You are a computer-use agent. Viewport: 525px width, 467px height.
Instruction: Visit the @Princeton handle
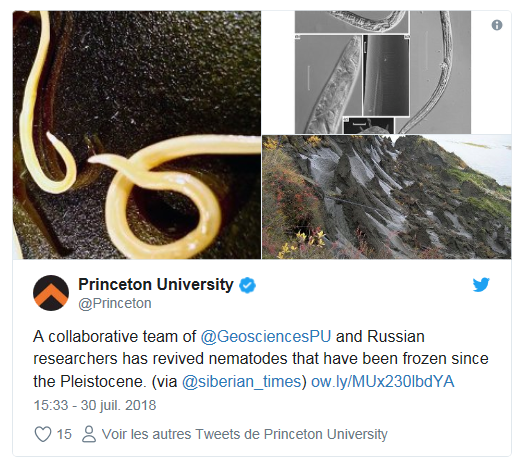pyautogui.click(x=115, y=303)
